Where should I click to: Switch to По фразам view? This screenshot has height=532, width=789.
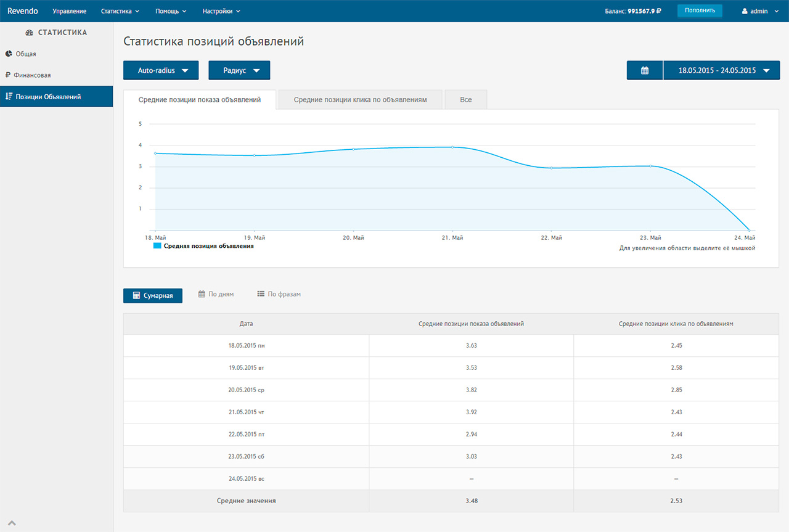click(x=279, y=294)
